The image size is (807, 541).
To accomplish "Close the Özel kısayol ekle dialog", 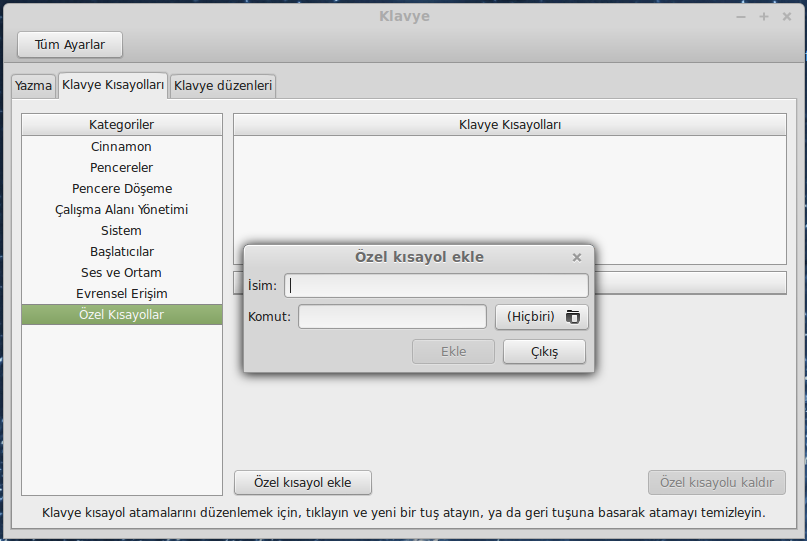I will coord(577,257).
